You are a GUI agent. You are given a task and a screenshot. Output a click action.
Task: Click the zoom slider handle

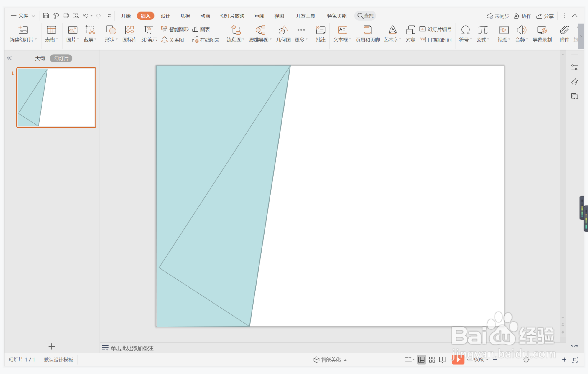tap(526, 360)
